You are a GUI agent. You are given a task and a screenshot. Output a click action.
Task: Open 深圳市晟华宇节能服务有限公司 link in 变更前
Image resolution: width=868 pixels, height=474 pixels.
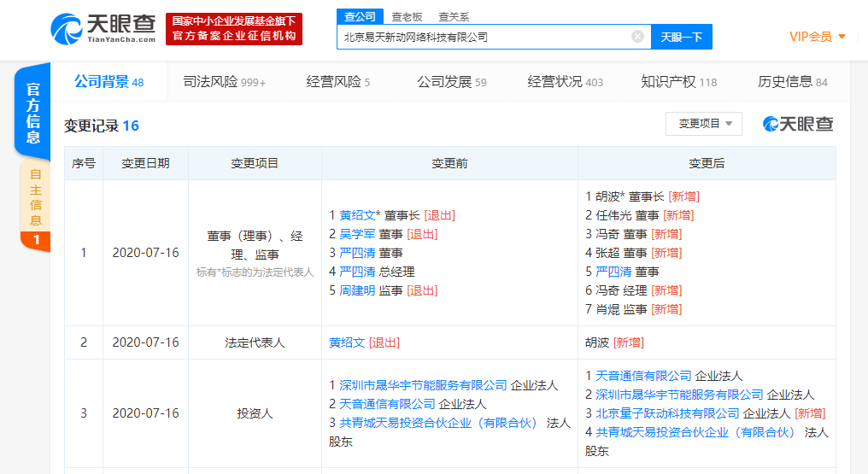[423, 385]
